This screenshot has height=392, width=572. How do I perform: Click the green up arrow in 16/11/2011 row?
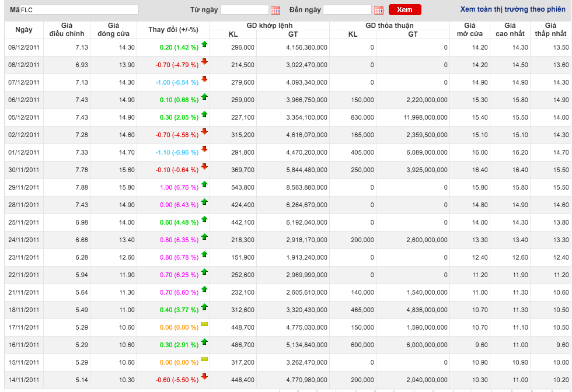[204, 342]
